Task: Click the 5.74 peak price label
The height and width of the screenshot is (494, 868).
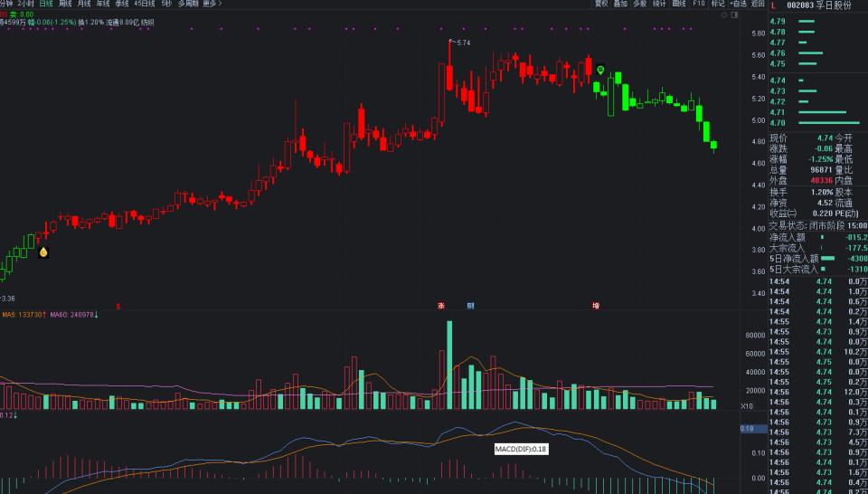Action: (x=463, y=43)
